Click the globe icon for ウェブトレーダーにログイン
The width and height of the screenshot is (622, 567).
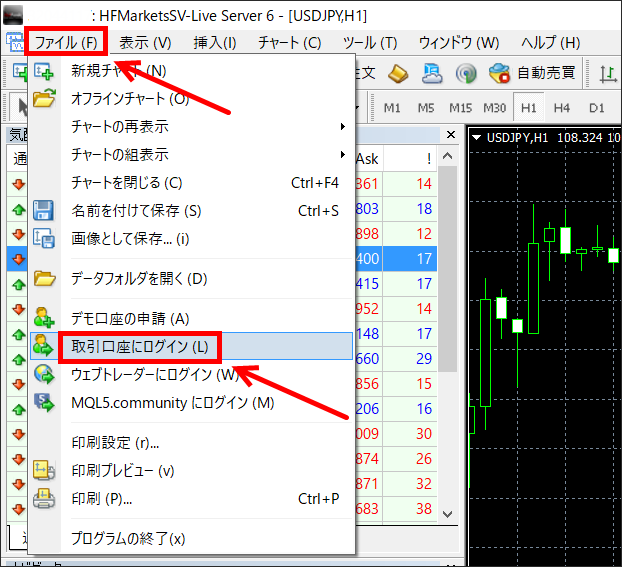coord(44,374)
